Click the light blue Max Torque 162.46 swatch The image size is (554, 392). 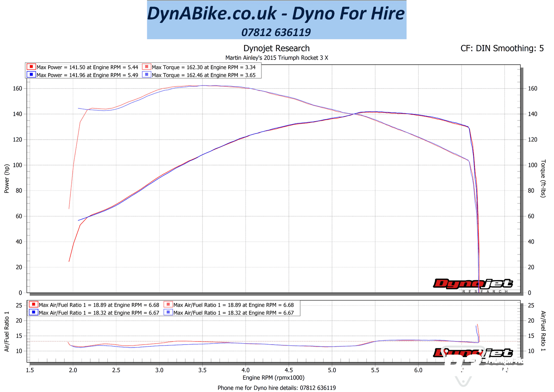tap(146, 74)
